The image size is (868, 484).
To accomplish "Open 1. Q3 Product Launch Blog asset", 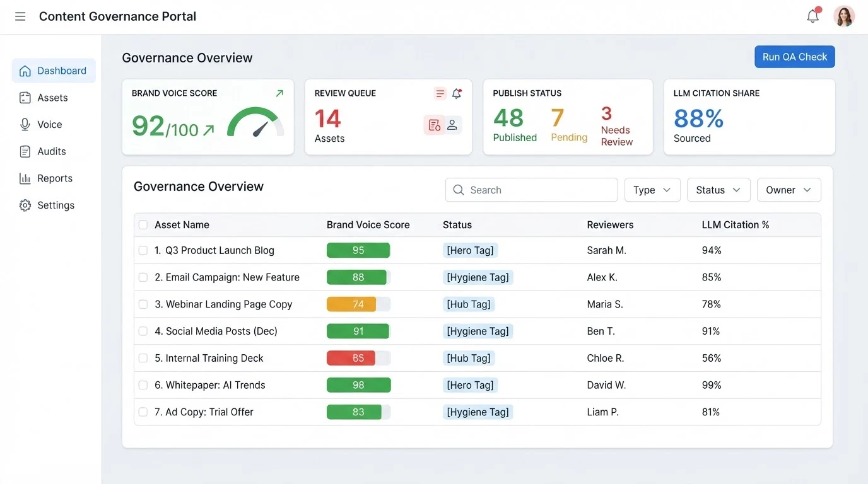I will tap(214, 250).
